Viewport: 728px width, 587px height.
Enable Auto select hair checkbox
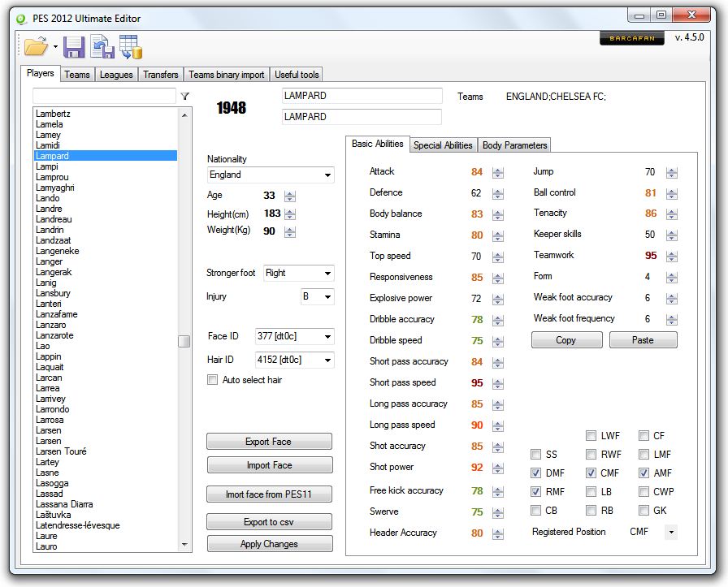point(212,380)
